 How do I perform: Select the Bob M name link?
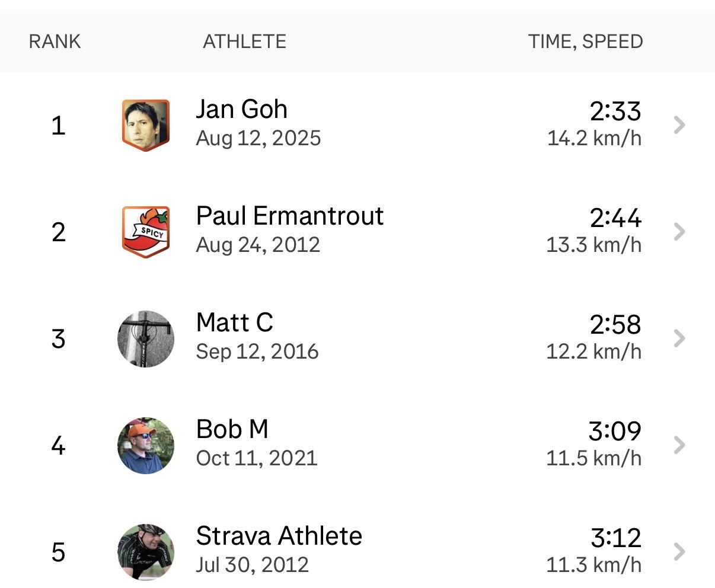coord(232,430)
